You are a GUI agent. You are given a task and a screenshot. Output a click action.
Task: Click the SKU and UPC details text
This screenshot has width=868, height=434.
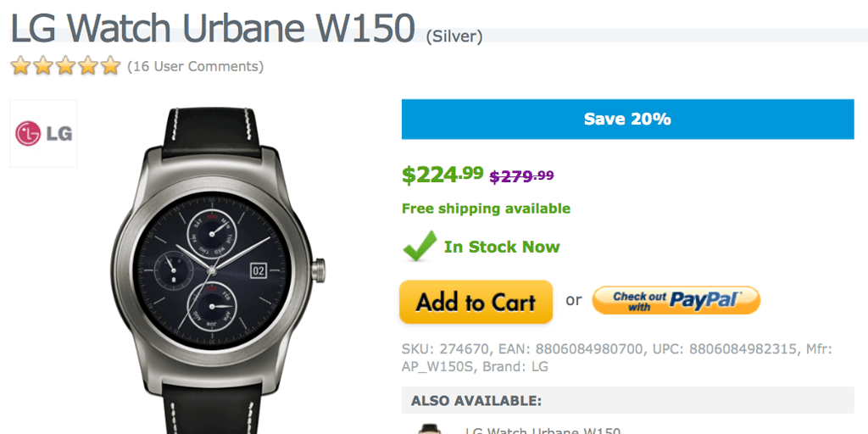(616, 358)
